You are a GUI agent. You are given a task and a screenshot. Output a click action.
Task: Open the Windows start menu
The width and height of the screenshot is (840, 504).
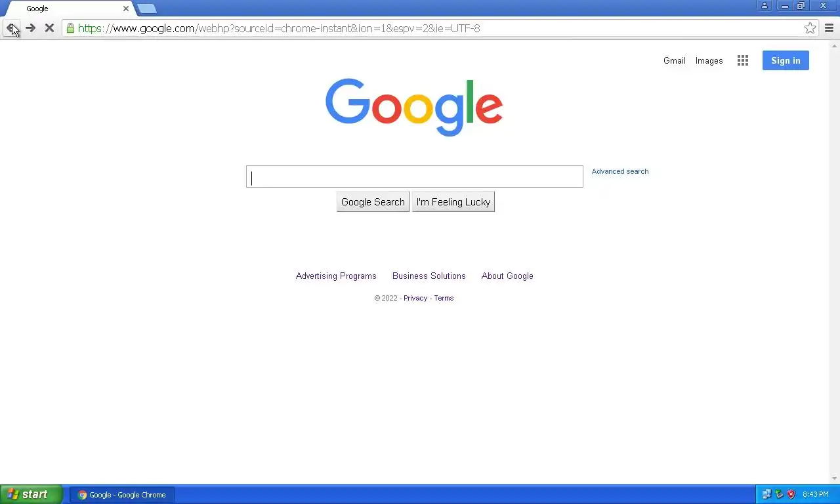[31, 494]
